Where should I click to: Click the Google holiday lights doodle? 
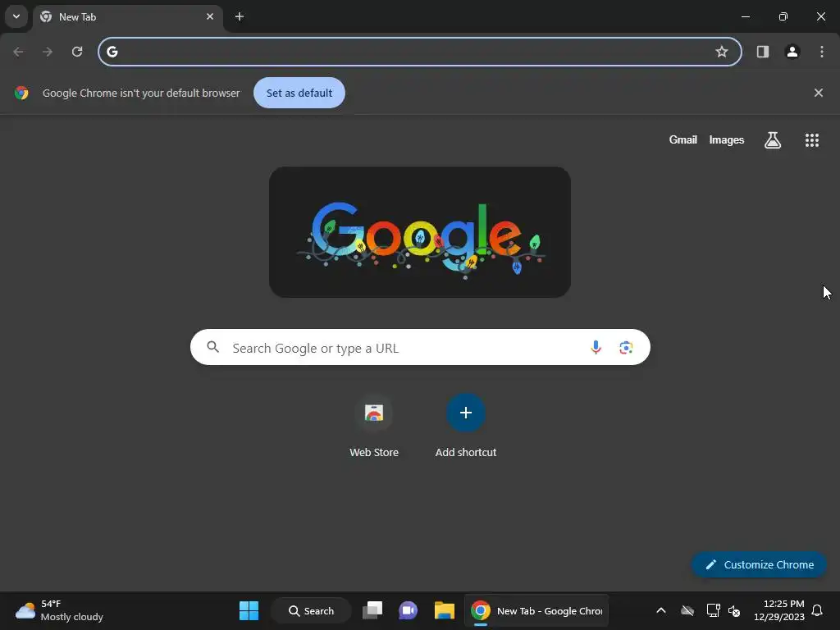[420, 232]
